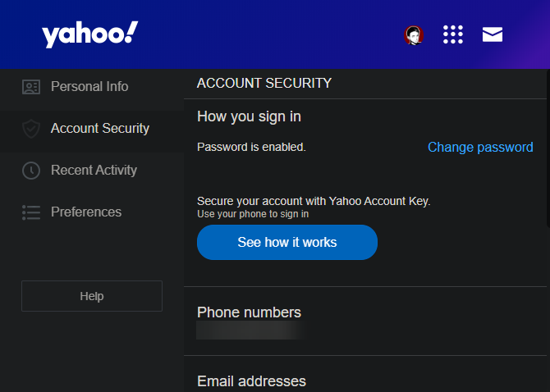This screenshot has height=392, width=550.
Task: Click the Email addresses section heading
Action: (251, 381)
